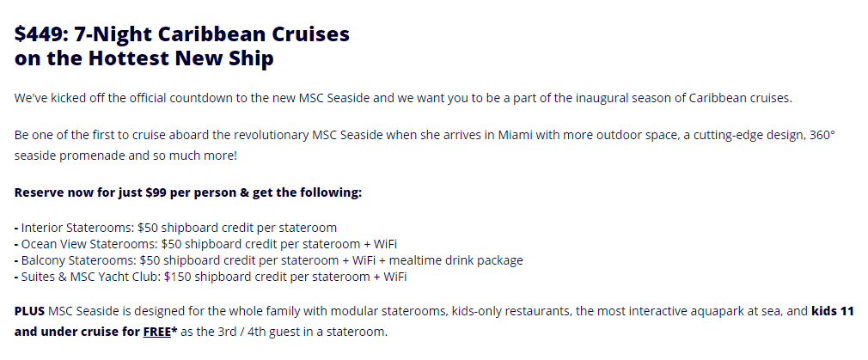Click the 'official countdown' paragraph
This screenshot has height=360, width=868.
click(x=404, y=99)
